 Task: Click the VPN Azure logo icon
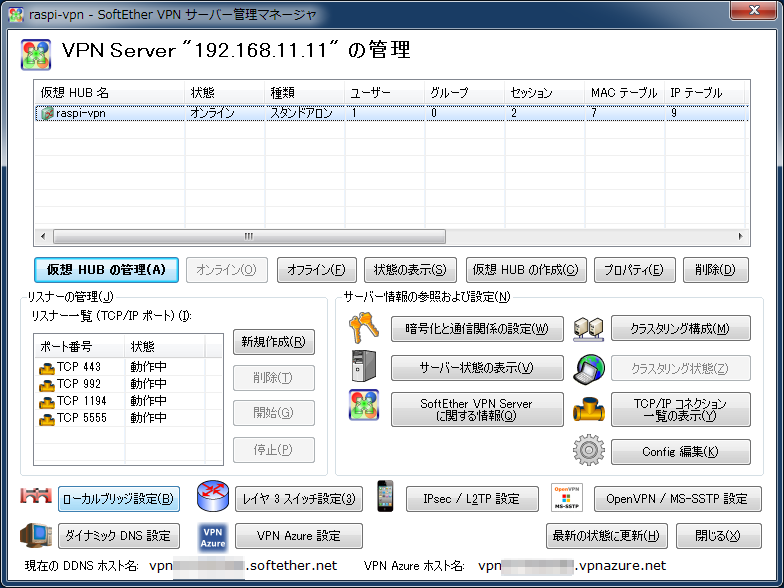[213, 538]
